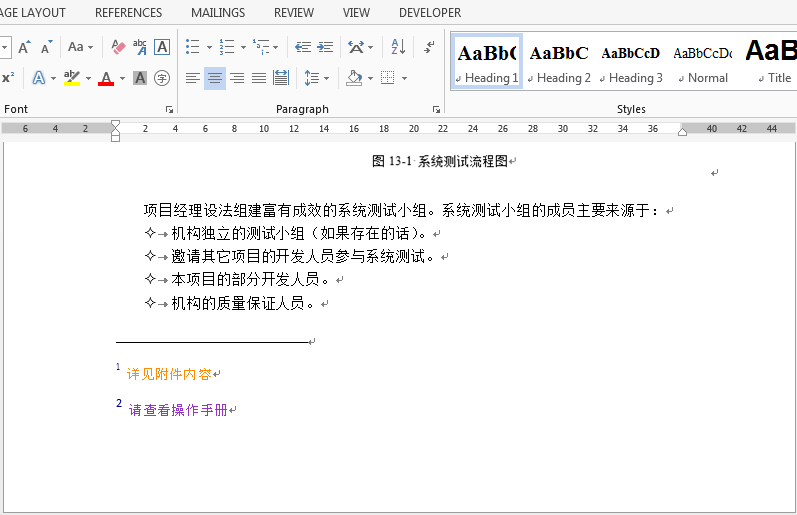Expand the Text Effects dropdown arrow
Viewport: 797px width, 515px height.
pyautogui.click(x=53, y=78)
